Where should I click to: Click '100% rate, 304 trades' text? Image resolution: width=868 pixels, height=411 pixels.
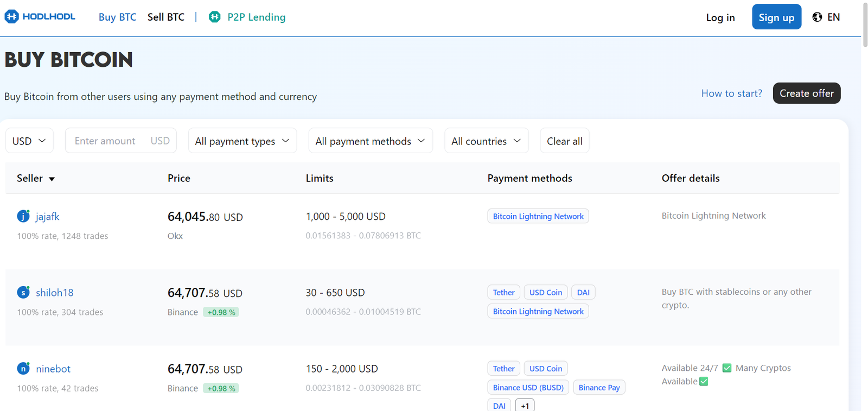60,312
